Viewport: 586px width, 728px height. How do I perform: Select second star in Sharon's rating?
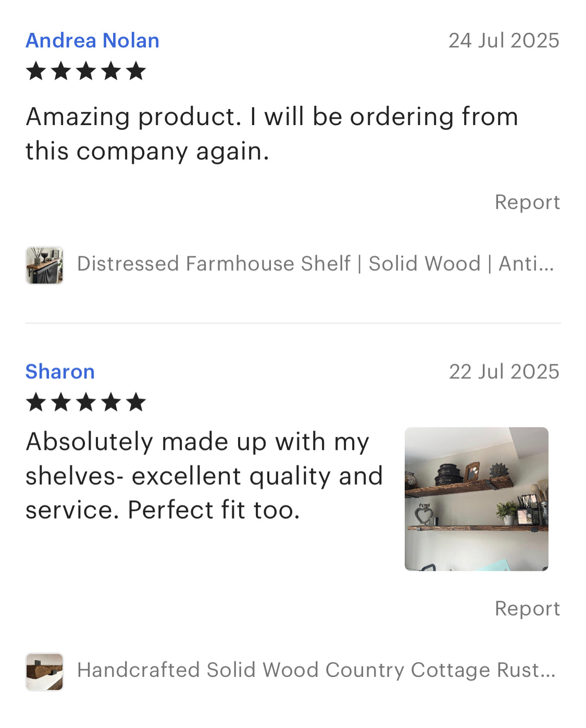[x=61, y=402]
